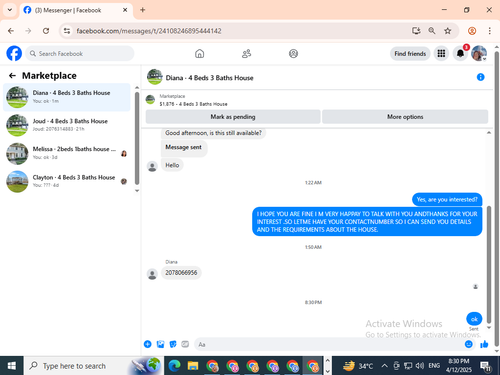500x375 pixels.
Task: View site information icon in address bar
Action: click(67, 31)
